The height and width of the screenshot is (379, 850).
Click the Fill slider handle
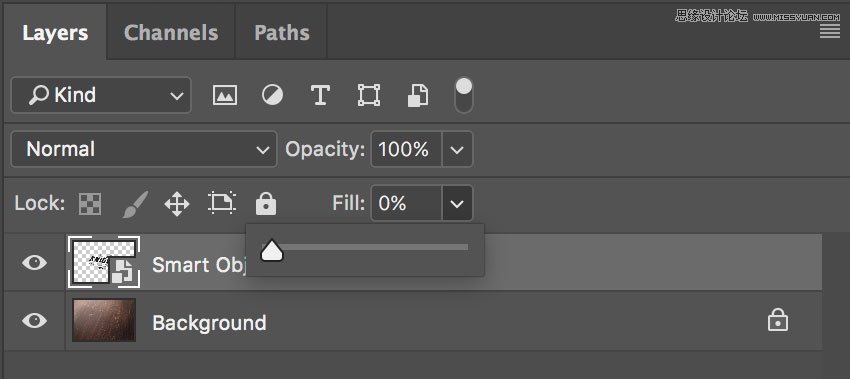pyautogui.click(x=272, y=251)
